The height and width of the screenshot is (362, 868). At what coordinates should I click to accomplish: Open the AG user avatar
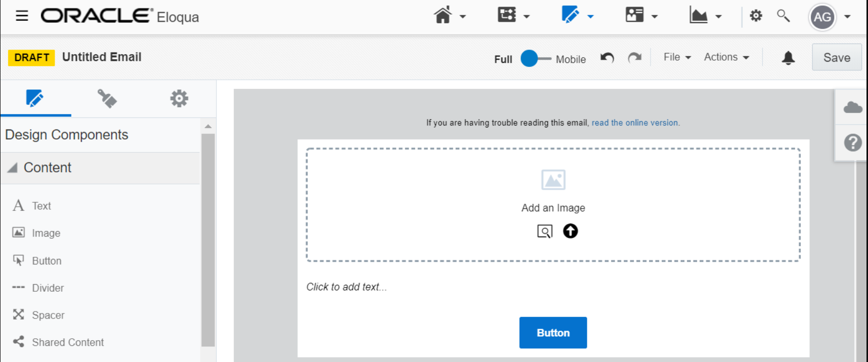(x=822, y=17)
